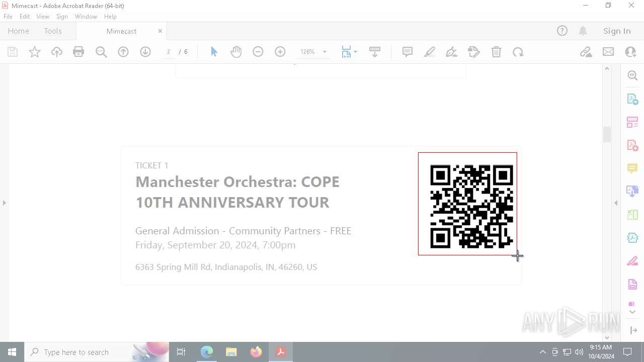Switch to the Tools tab
This screenshot has width=644, height=362.
53,31
